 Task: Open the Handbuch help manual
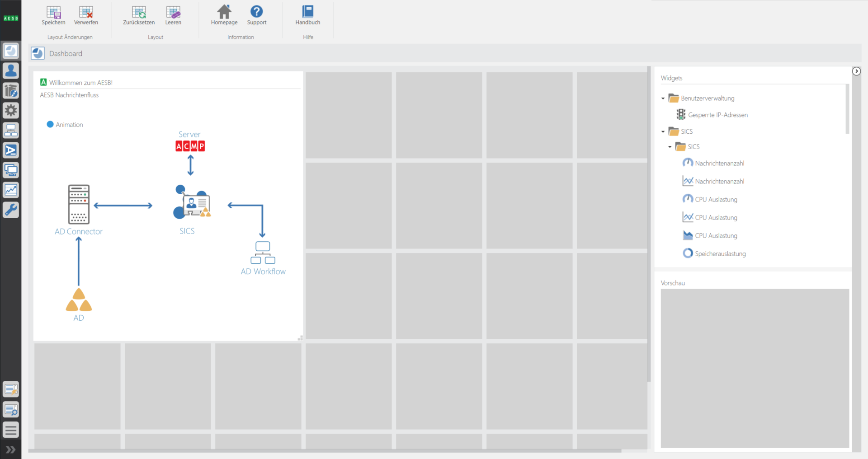click(x=307, y=15)
